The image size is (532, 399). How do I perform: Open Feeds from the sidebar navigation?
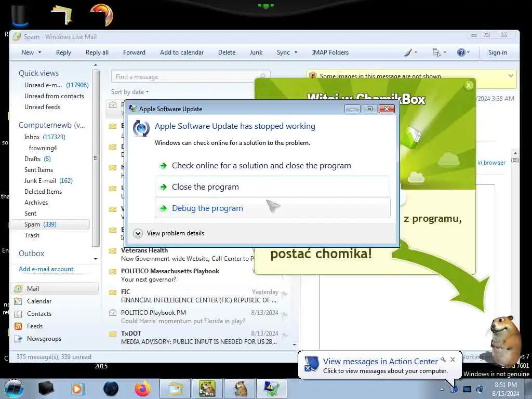35,326
